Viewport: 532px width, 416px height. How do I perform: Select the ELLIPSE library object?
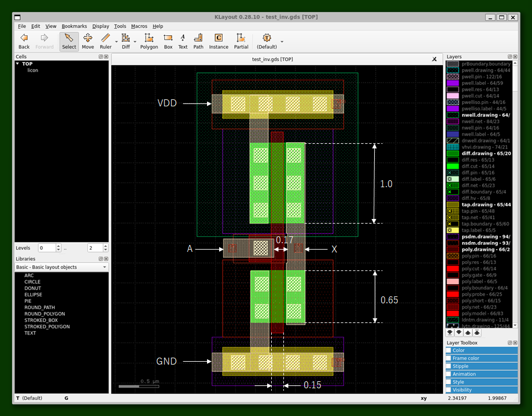pos(33,295)
